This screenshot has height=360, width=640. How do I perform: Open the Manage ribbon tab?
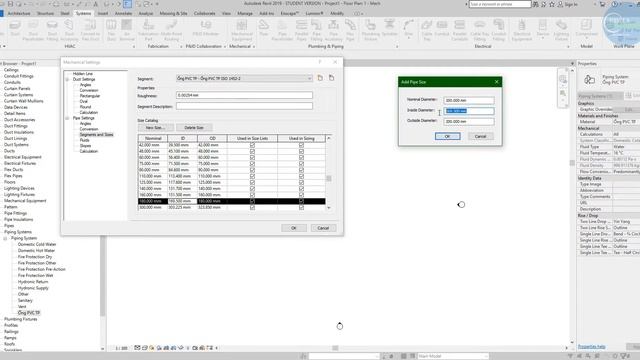pos(245,13)
